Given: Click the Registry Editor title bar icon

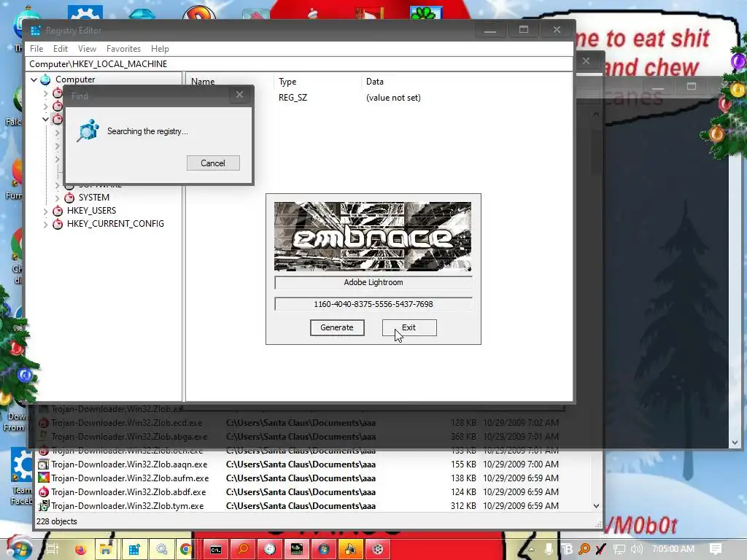Looking at the screenshot, I should (36, 31).
